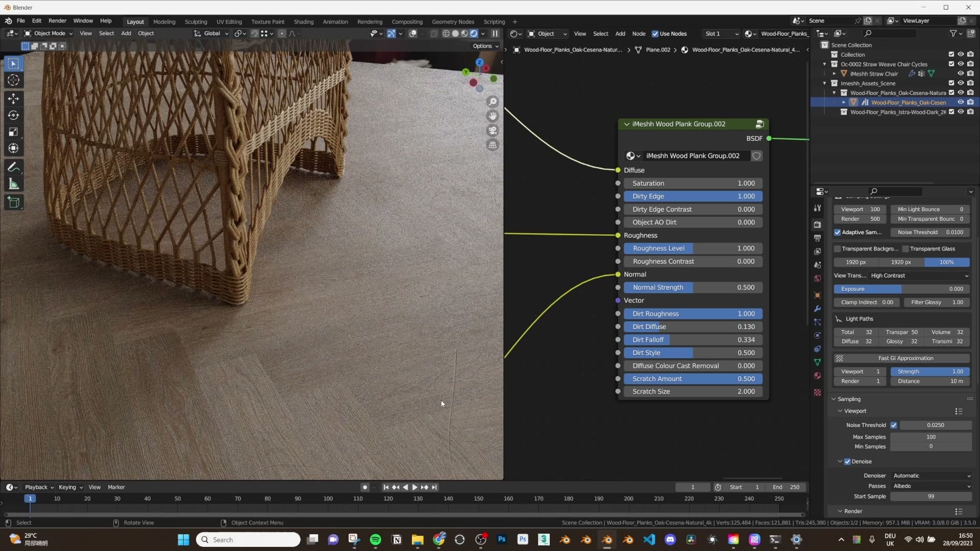Click the Fast GI Approximation button
This screenshot has width=980, height=551.
pos(901,358)
